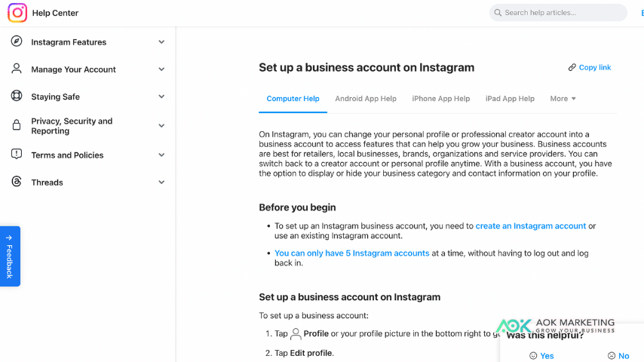Open the 5 Instagram accounts limit link
This screenshot has width=644, height=362.
click(x=352, y=253)
